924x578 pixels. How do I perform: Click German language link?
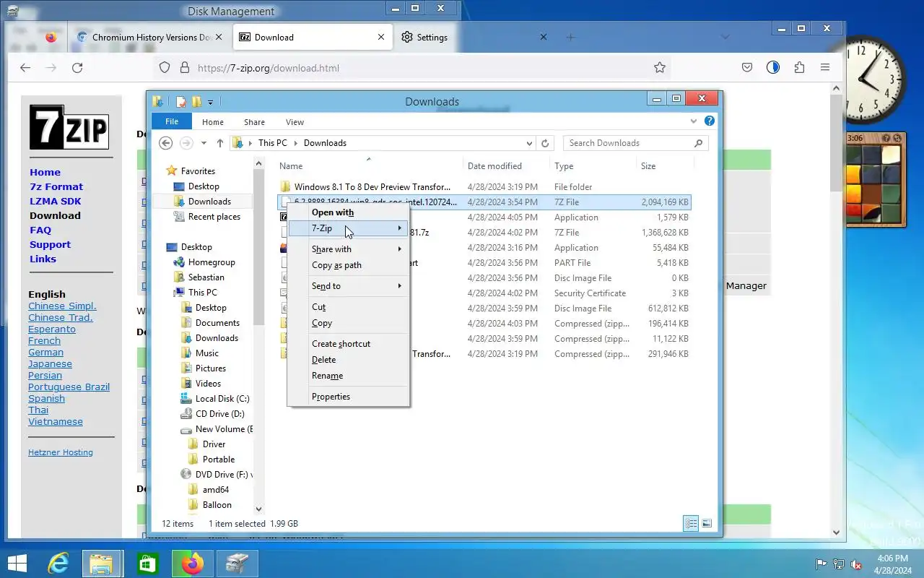[45, 353]
